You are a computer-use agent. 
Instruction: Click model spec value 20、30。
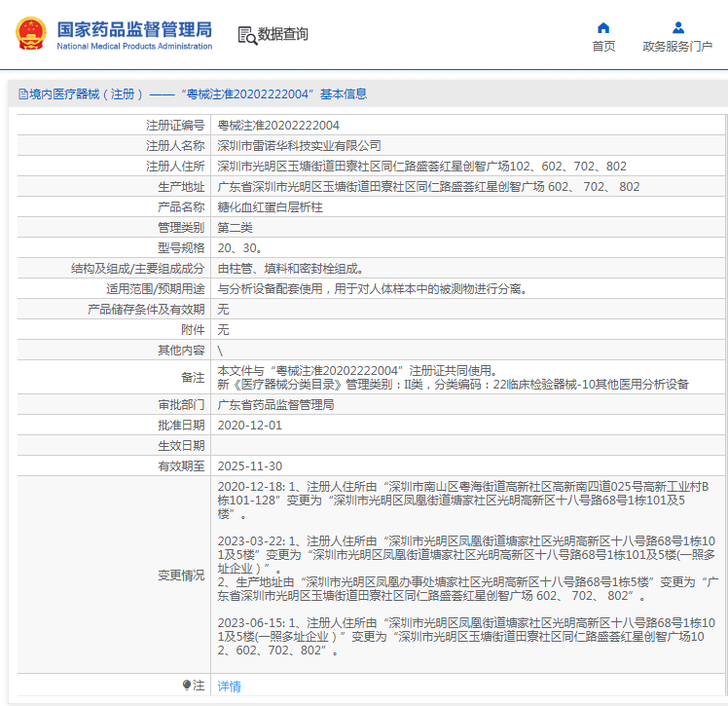240,248
